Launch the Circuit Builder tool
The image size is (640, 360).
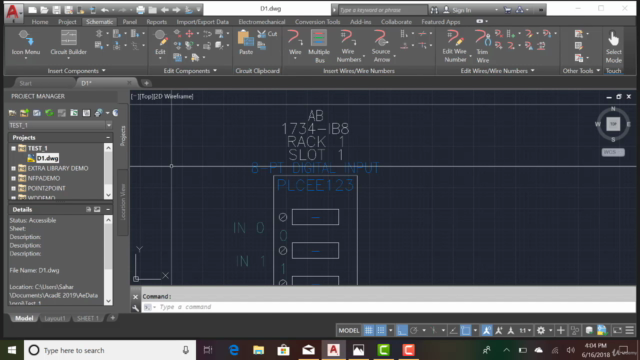pos(69,43)
